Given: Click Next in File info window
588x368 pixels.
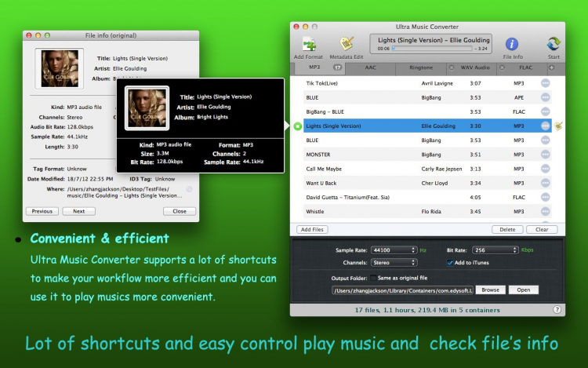Looking at the screenshot, I should tap(78, 211).
